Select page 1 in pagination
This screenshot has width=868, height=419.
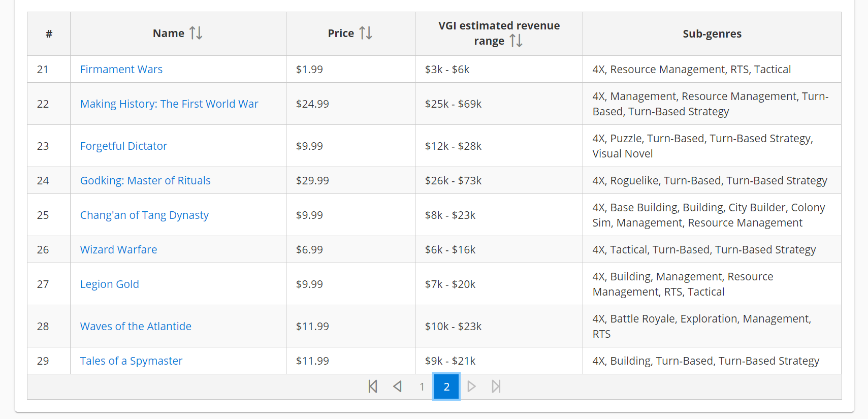coord(422,386)
